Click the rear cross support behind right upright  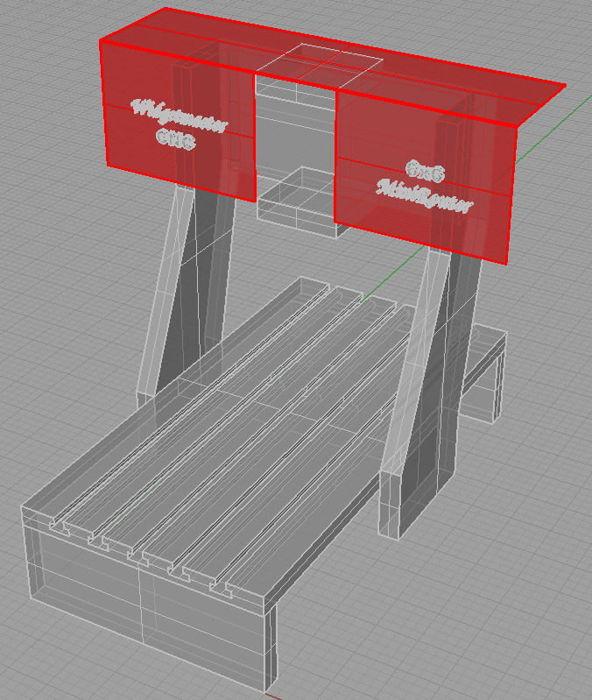[483, 375]
